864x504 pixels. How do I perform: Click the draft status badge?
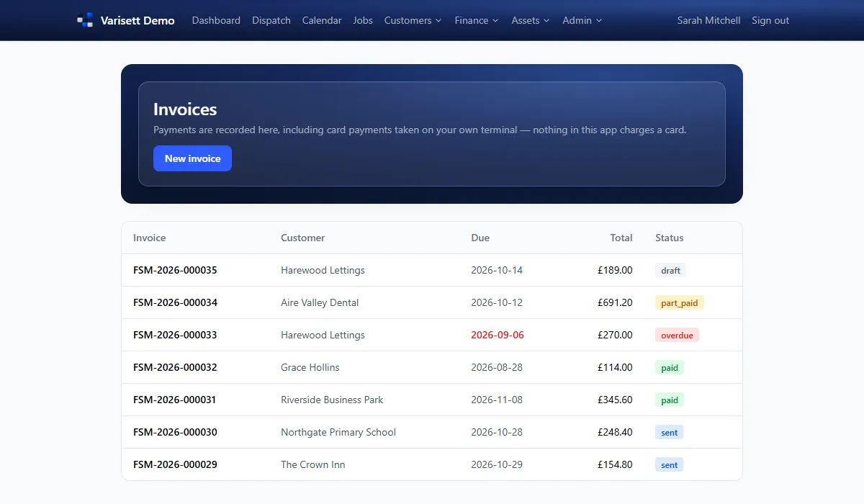point(670,271)
